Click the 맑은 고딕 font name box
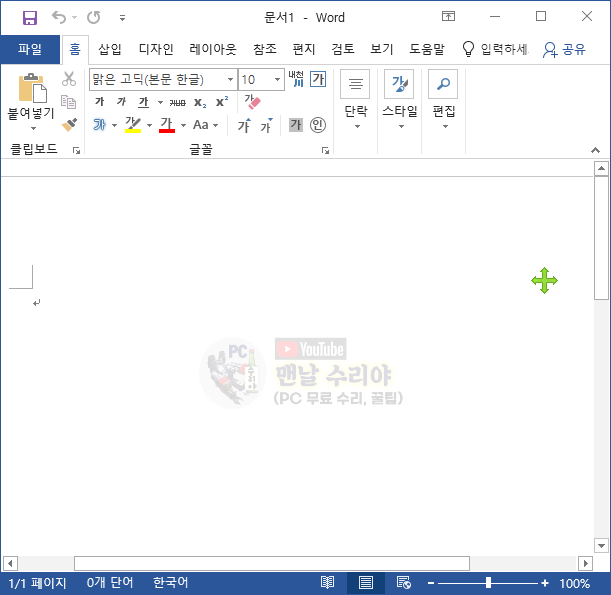The width and height of the screenshot is (611, 595). [x=157, y=79]
